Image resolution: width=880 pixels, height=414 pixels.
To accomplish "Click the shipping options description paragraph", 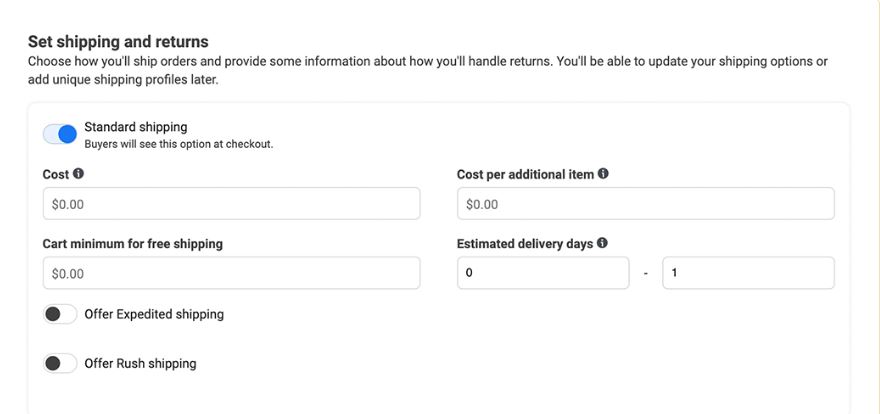I will (x=428, y=71).
